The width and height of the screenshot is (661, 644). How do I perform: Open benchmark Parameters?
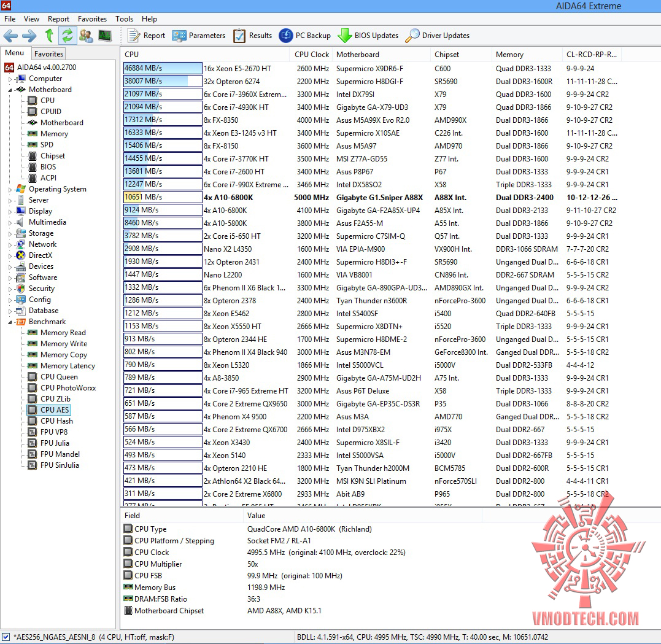(x=199, y=36)
